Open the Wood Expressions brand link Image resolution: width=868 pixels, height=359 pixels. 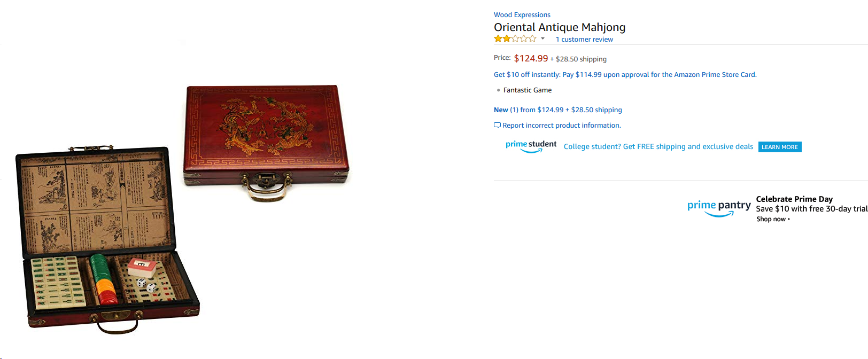coord(522,15)
